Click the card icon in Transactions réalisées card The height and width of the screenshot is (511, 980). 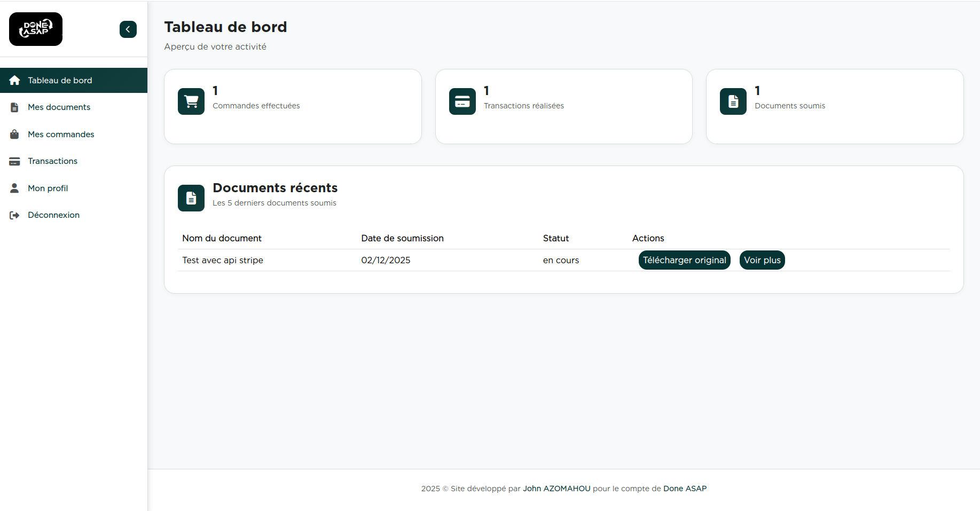click(462, 101)
